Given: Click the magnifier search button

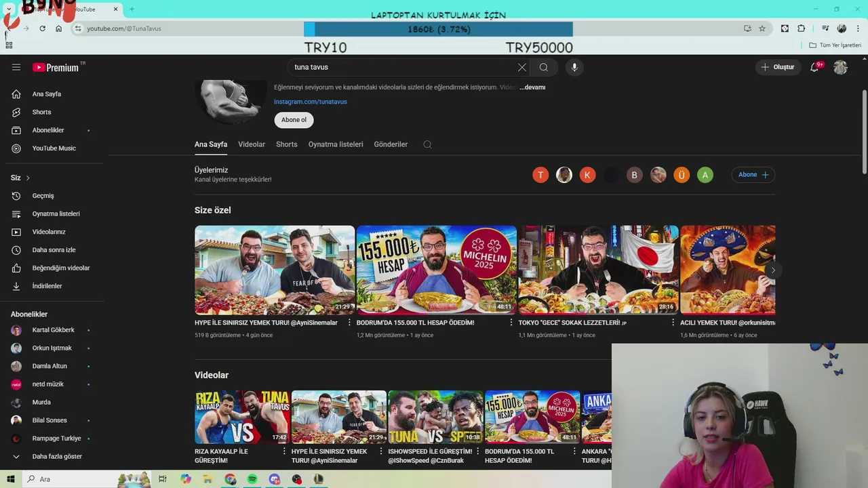Looking at the screenshot, I should point(544,67).
